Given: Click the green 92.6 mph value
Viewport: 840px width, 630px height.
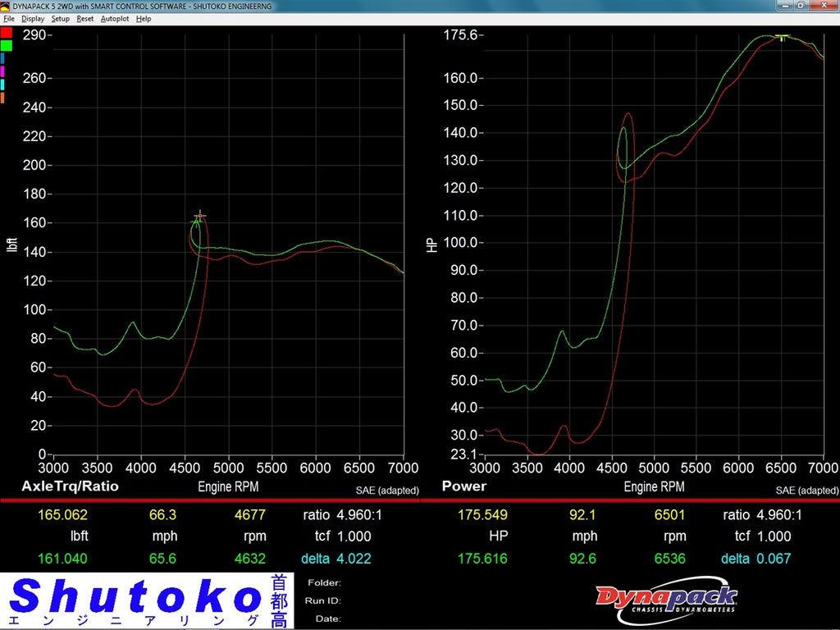Looking at the screenshot, I should point(583,559).
